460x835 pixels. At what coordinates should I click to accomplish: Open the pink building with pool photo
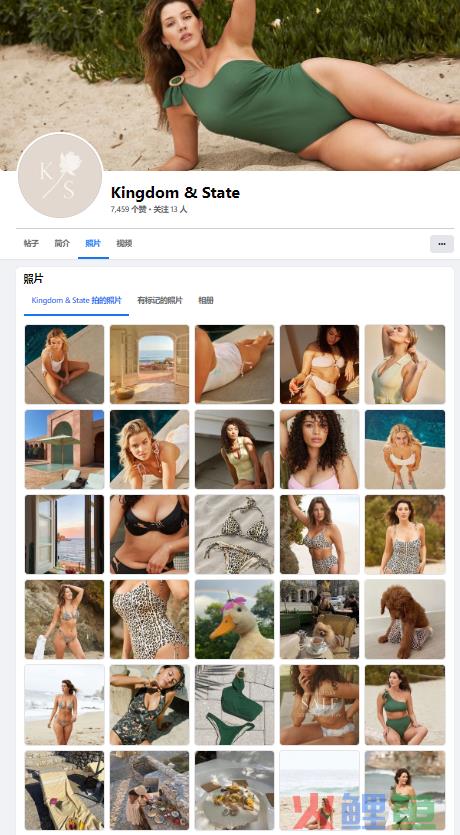pyautogui.click(x=64, y=449)
